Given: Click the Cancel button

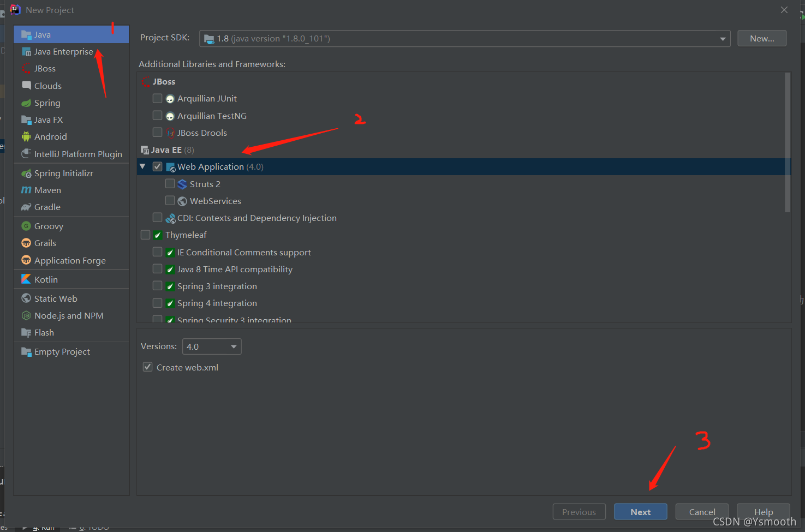Looking at the screenshot, I should tap(702, 512).
